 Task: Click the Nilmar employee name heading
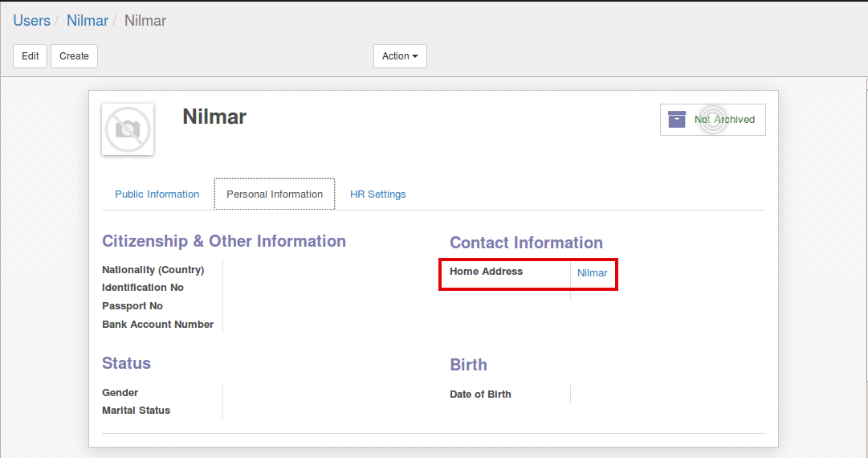click(x=214, y=117)
